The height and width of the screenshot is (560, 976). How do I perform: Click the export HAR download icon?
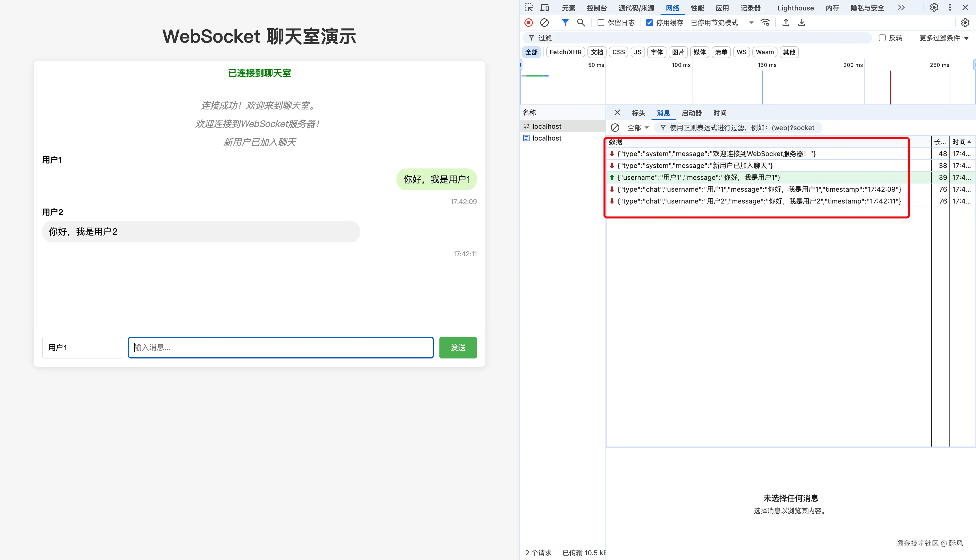(x=802, y=23)
